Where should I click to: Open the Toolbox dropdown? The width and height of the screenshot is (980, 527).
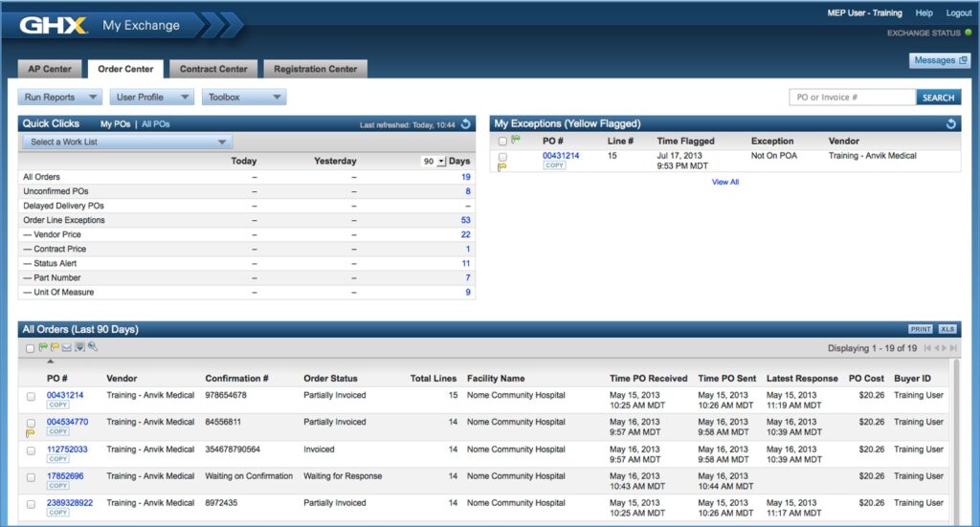(244, 97)
